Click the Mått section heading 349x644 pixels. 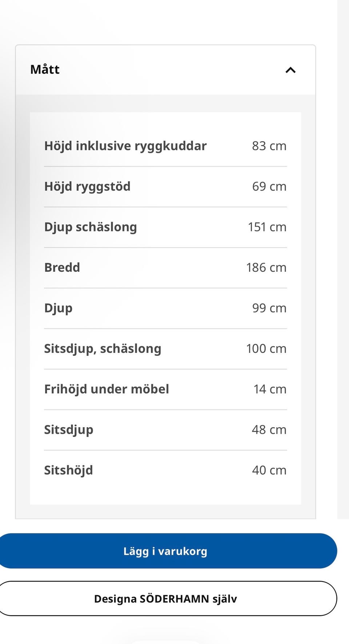point(45,69)
